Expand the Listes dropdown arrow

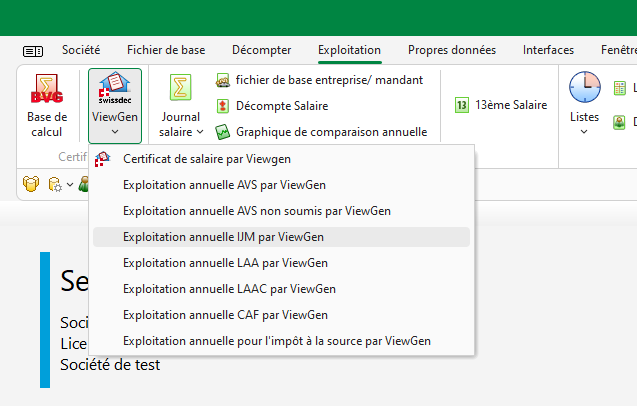click(584, 132)
